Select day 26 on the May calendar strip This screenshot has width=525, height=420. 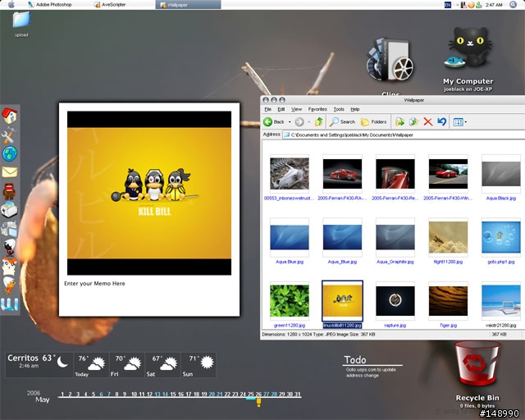click(258, 395)
